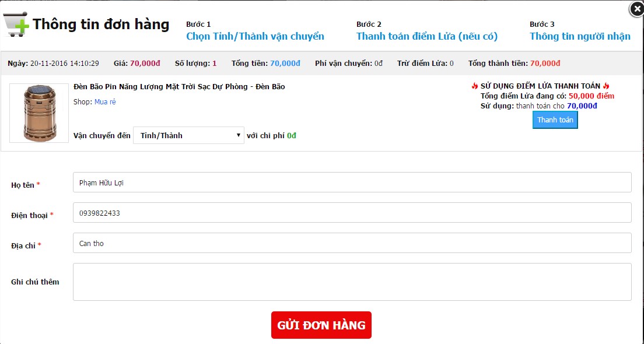Open the Mua rẻ shop link
Image resolution: width=644 pixels, height=344 pixels.
[x=105, y=102]
